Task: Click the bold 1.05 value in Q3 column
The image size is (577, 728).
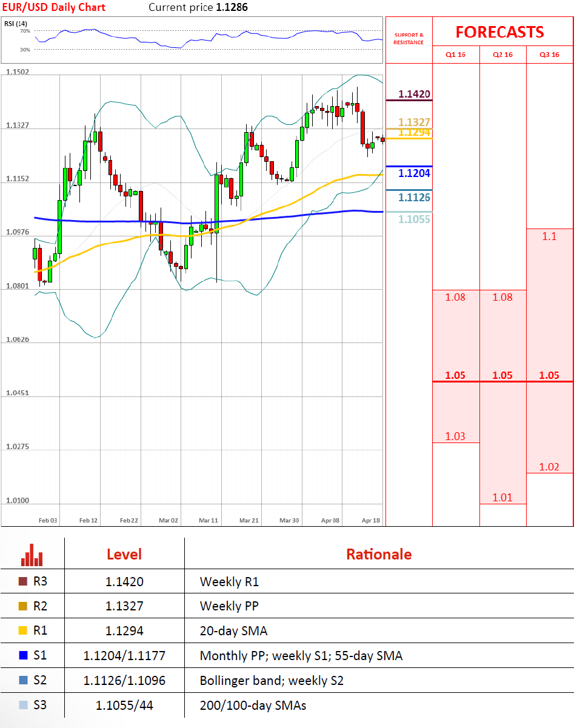Action: 549,375
